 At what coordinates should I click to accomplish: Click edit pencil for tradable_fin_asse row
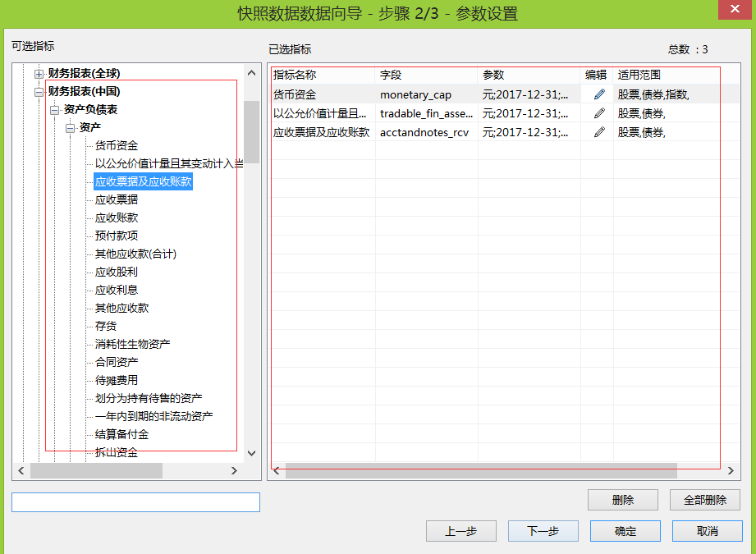tap(599, 113)
